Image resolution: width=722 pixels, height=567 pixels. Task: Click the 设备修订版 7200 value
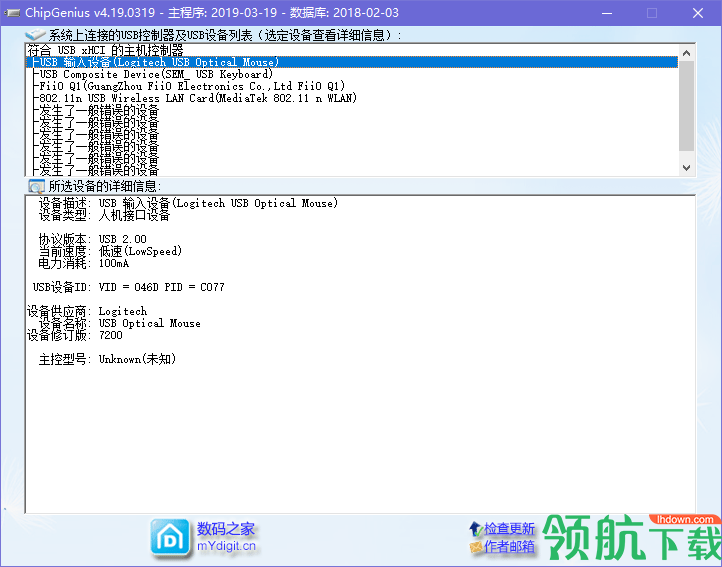tap(111, 335)
